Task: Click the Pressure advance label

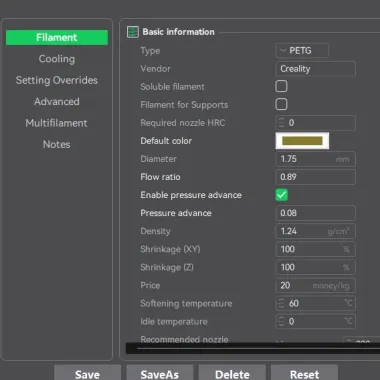Action: (x=176, y=213)
